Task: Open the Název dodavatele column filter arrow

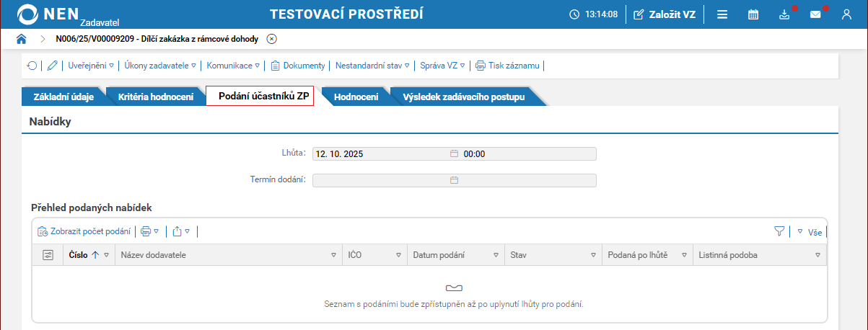Action: click(x=333, y=255)
